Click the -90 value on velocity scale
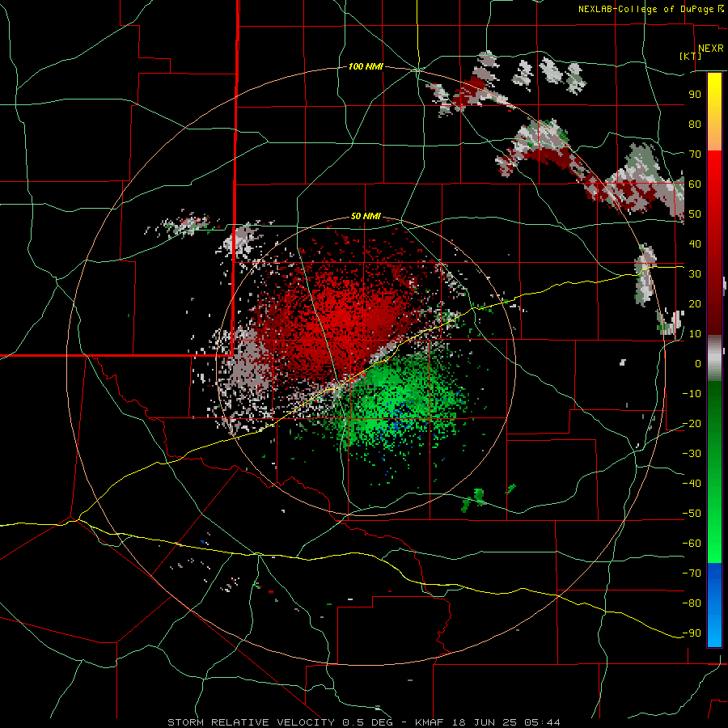The width and height of the screenshot is (728, 728). pos(692,633)
